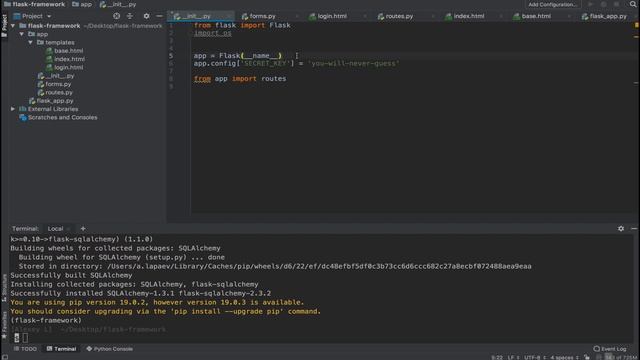Image resolution: width=640 pixels, height=360 pixels.
Task: Toggle the Project tool window side button
Action: coord(4,25)
